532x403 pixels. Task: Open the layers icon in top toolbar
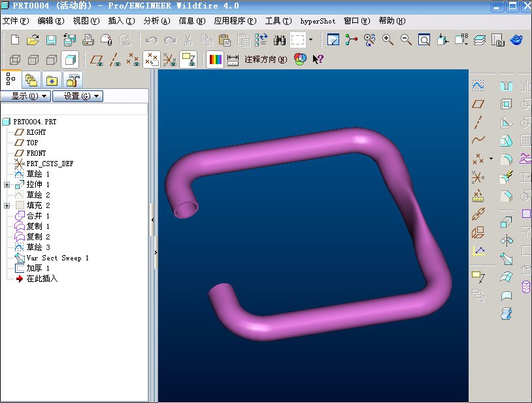point(480,40)
